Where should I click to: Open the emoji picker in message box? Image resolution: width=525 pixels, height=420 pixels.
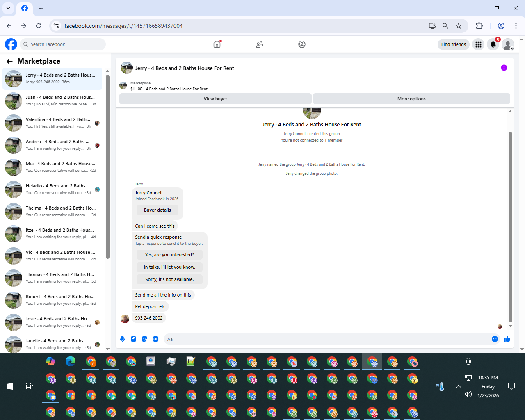[x=495, y=339]
